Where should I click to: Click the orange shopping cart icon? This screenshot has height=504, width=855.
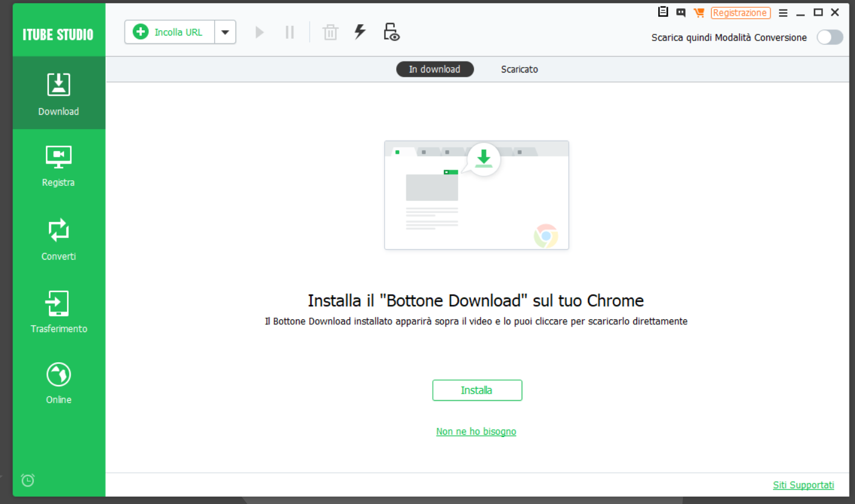699,13
